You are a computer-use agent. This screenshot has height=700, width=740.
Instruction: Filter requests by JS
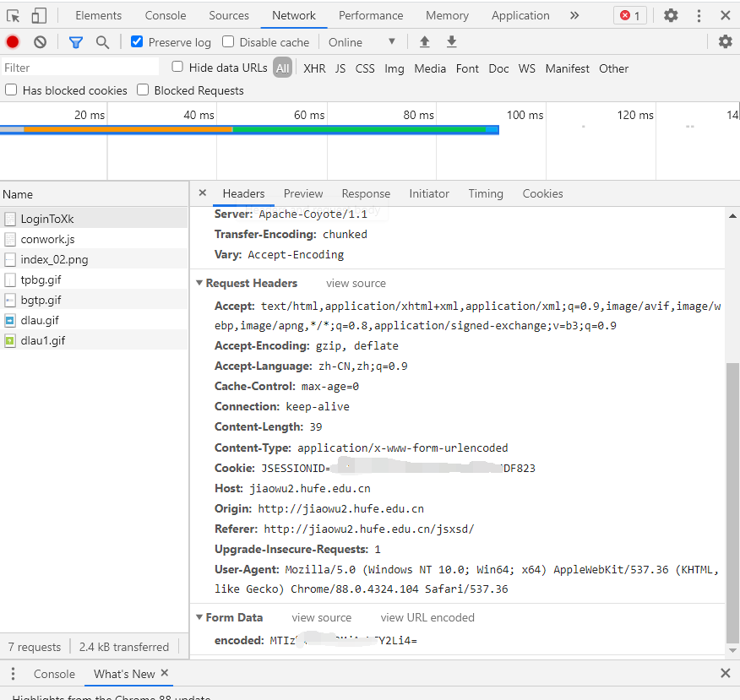pyautogui.click(x=340, y=69)
